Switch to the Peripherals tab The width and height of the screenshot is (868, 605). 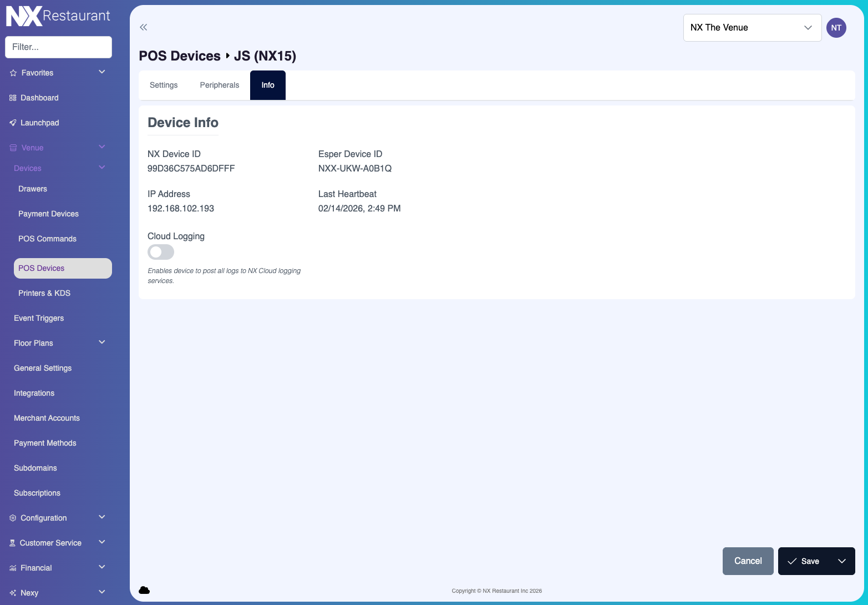[x=220, y=85]
